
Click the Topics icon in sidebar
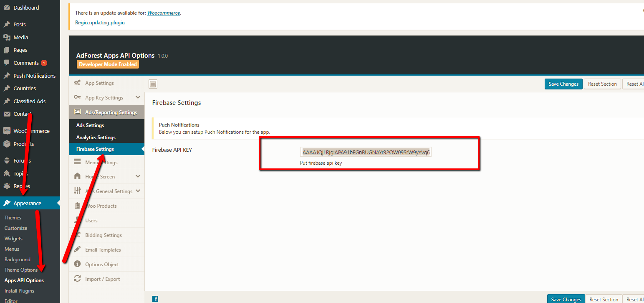tap(7, 173)
